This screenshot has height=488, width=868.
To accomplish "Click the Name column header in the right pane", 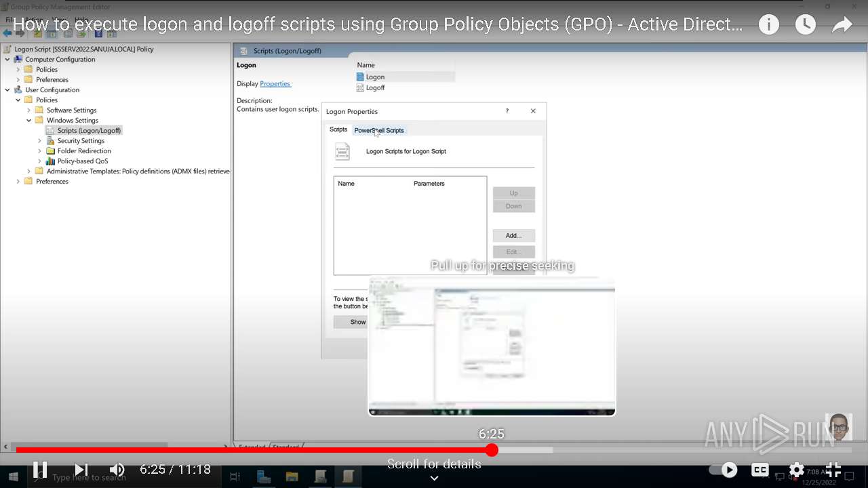I will (366, 65).
